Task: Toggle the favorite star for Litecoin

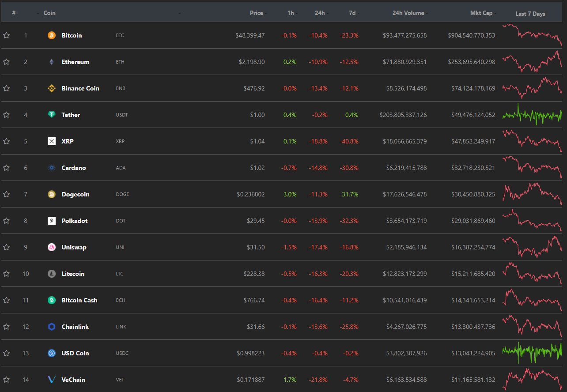Action: tap(7, 274)
